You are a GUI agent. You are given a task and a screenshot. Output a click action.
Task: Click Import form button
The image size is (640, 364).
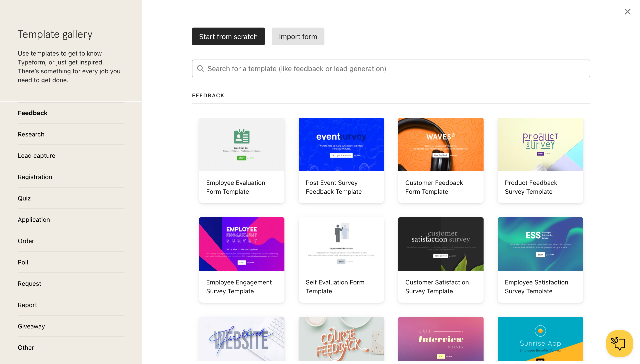[x=298, y=36]
